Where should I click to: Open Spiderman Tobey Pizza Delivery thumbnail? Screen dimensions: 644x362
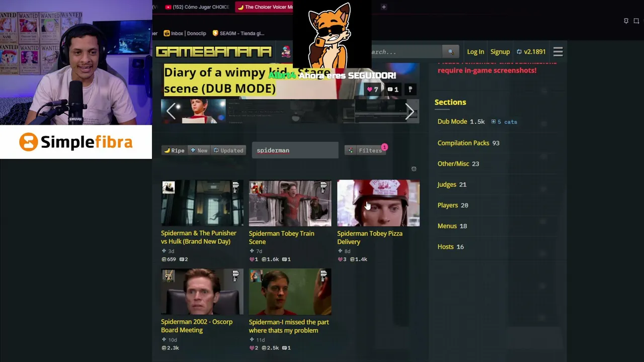[x=378, y=203]
